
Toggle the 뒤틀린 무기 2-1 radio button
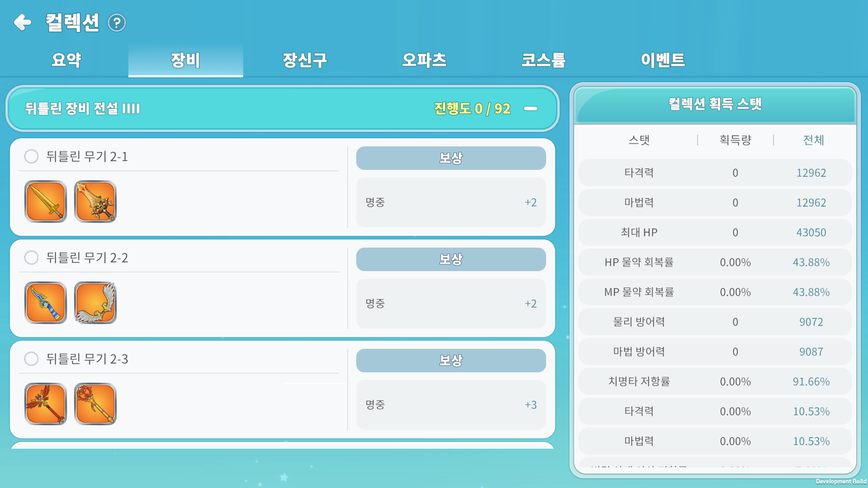coord(31,156)
